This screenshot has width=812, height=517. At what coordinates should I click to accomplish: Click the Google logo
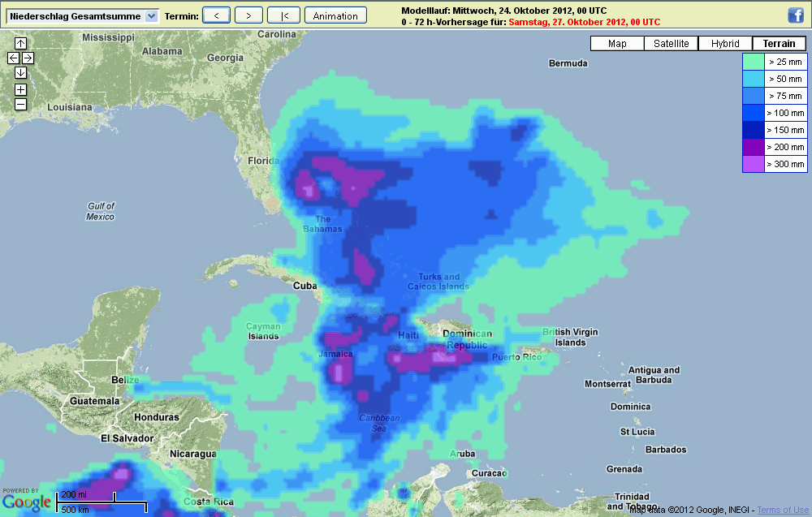coord(27,502)
